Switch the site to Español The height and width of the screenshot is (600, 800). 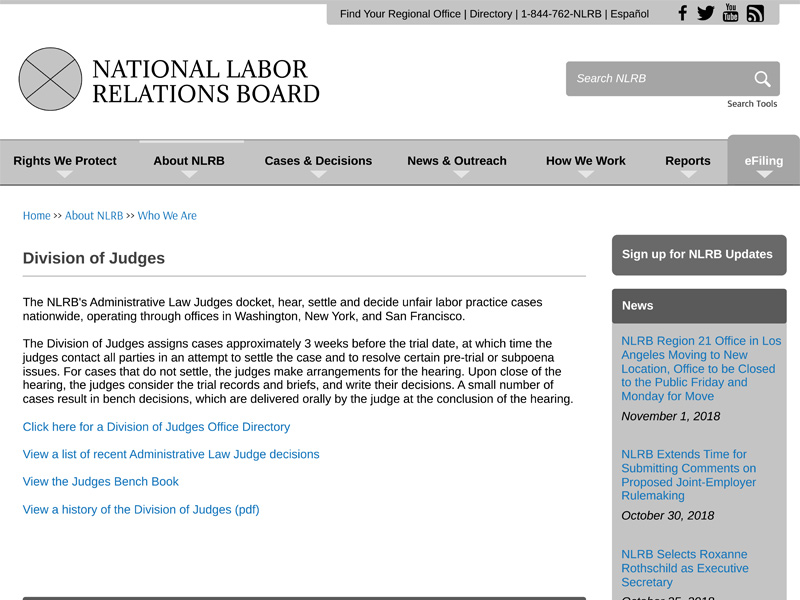click(x=629, y=14)
